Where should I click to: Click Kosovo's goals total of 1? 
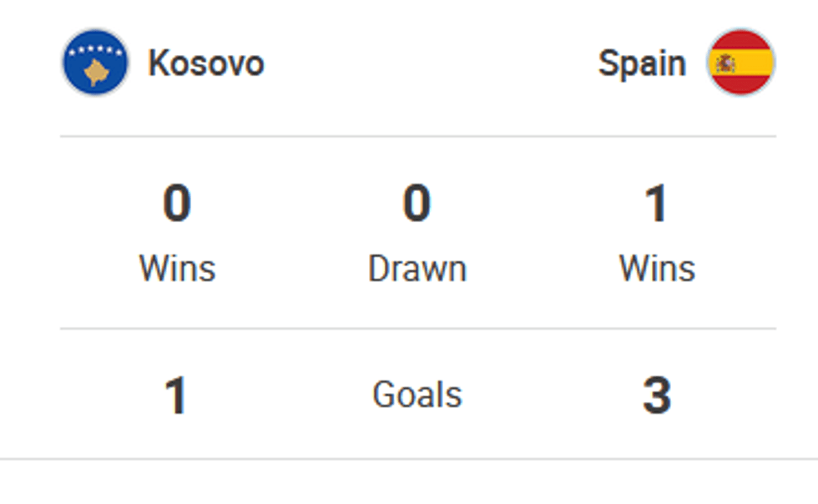pyautogui.click(x=176, y=396)
